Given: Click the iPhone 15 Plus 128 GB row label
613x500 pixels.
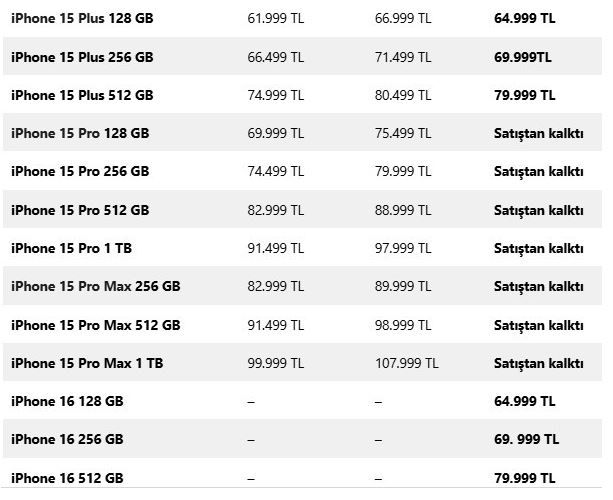Looking at the screenshot, I should point(83,19).
